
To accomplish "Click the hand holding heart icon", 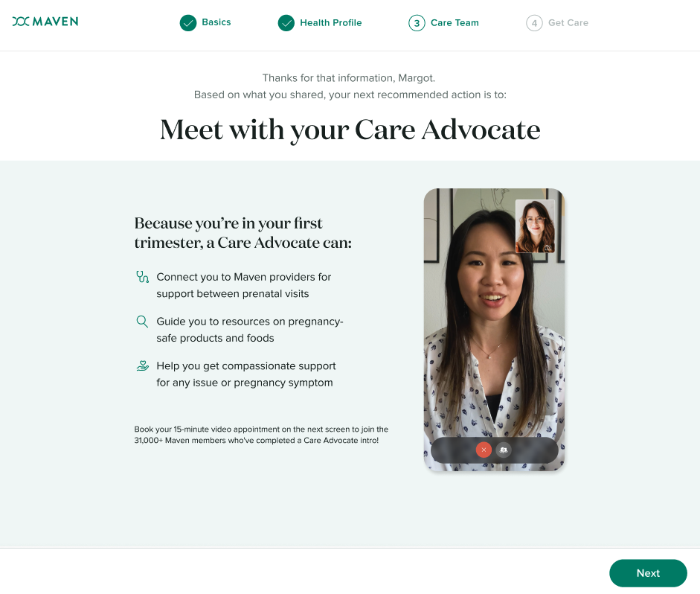I will 142,365.
